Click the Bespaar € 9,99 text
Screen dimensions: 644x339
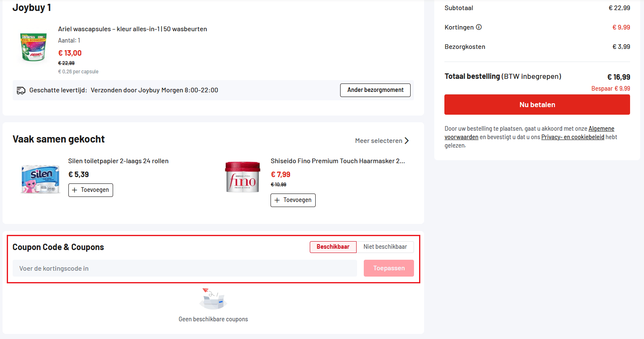611,89
